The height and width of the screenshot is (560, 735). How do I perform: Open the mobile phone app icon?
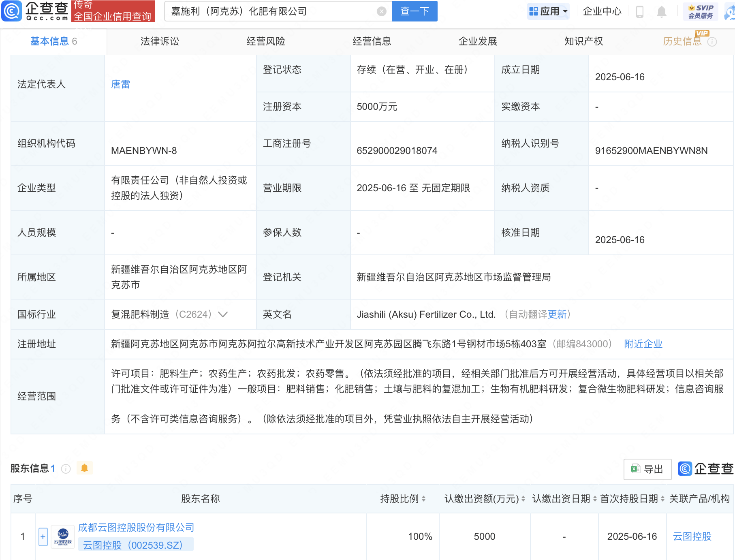pos(640,11)
